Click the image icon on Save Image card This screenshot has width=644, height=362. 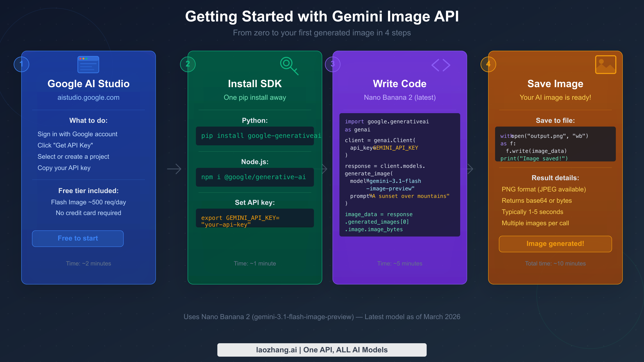point(606,64)
